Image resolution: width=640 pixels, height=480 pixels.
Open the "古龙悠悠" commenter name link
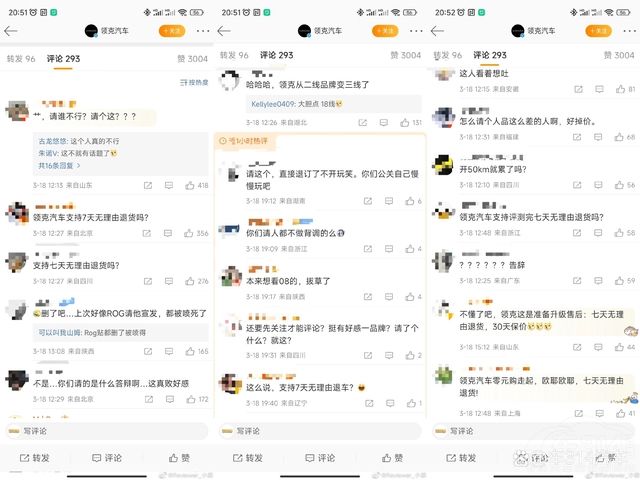53,141
